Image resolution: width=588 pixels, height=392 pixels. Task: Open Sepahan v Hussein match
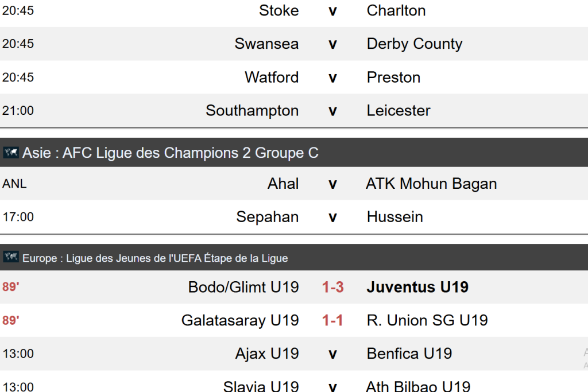pyautogui.click(x=332, y=218)
